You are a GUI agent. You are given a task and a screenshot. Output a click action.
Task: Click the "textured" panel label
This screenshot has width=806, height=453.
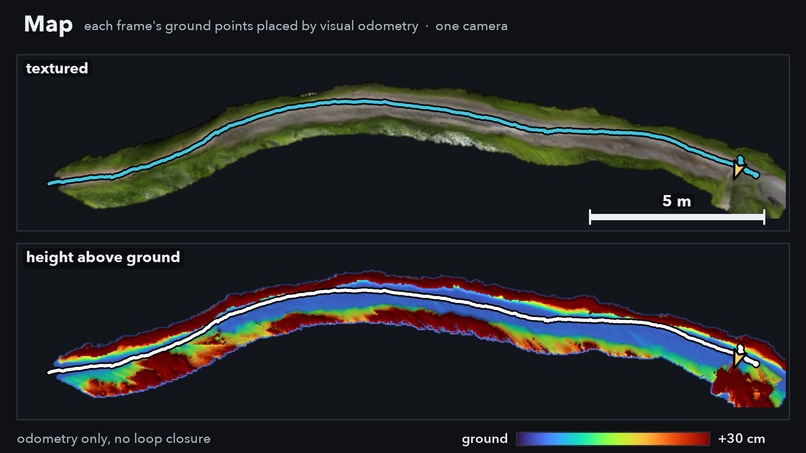(57, 68)
